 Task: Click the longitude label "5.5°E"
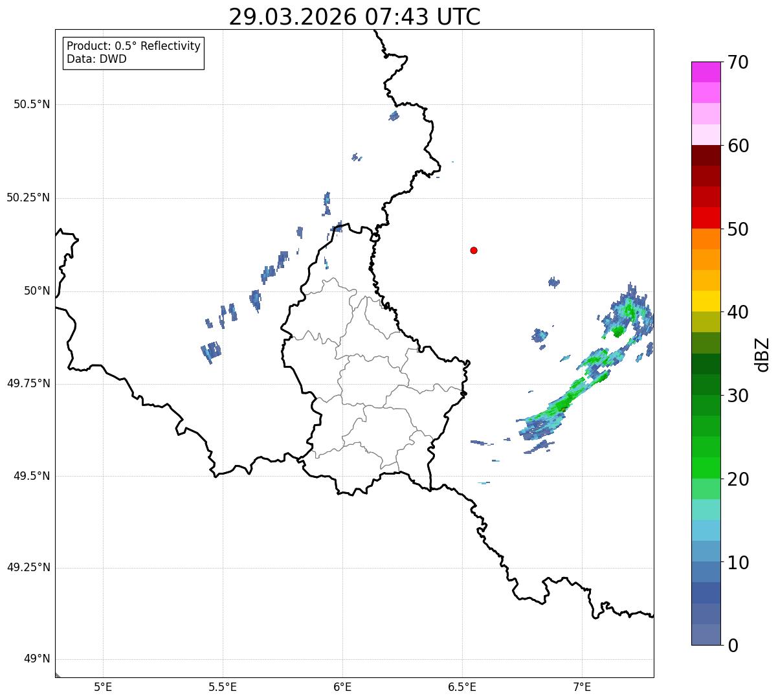click(223, 686)
